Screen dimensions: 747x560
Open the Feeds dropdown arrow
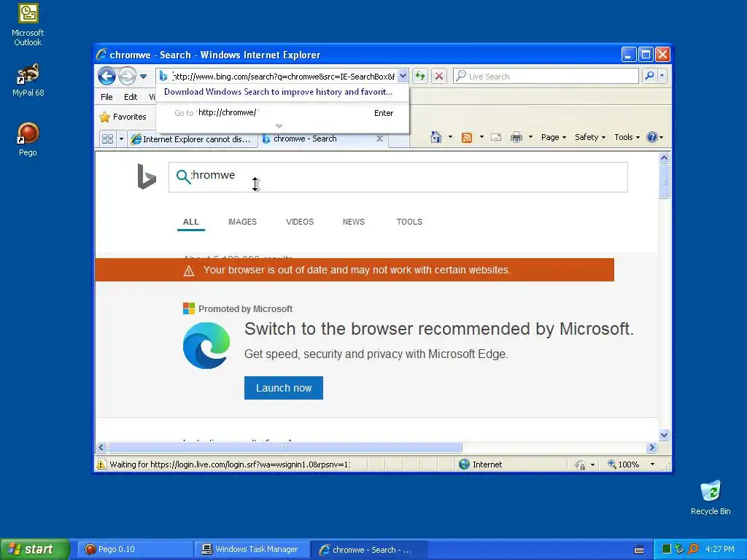pyautogui.click(x=481, y=137)
